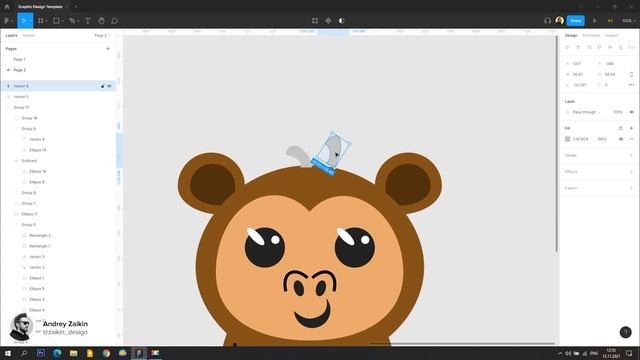Click the layer opacity 100% field
Screen dimensions: 640x360
click(618, 112)
